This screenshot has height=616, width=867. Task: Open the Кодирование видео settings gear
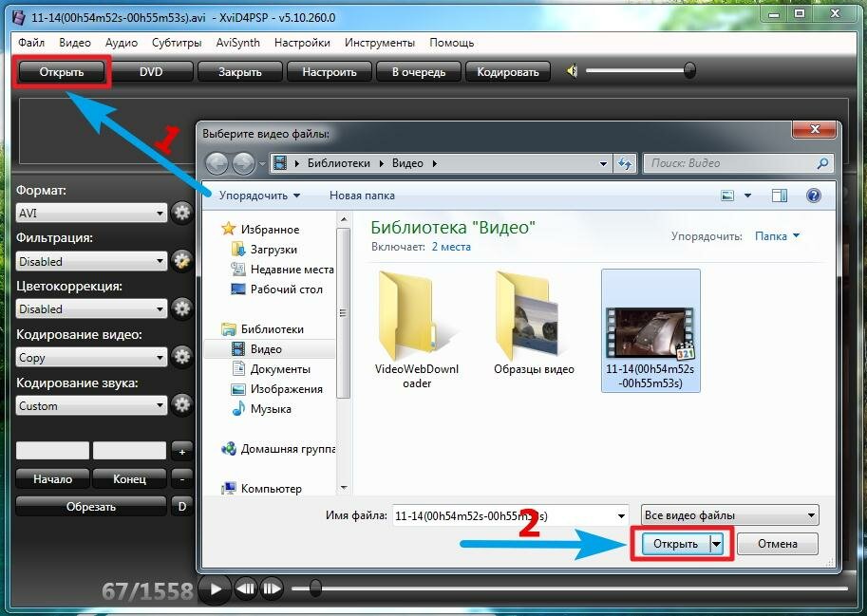(181, 357)
